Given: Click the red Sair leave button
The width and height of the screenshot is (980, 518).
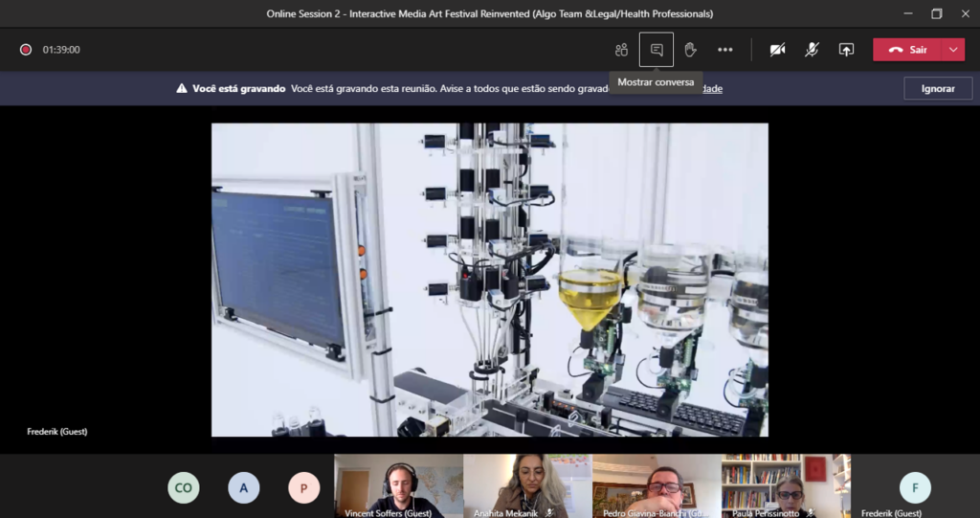Looking at the screenshot, I should [x=907, y=50].
